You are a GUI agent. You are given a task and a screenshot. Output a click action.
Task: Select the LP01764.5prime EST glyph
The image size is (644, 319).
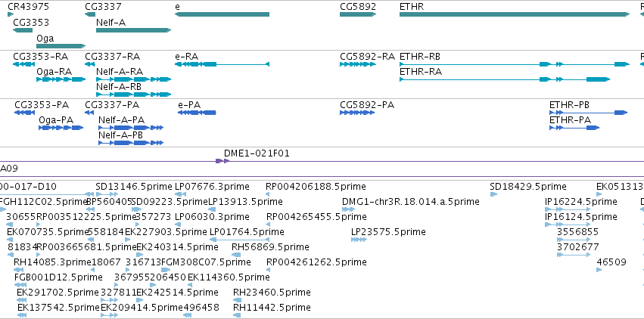click(239, 240)
